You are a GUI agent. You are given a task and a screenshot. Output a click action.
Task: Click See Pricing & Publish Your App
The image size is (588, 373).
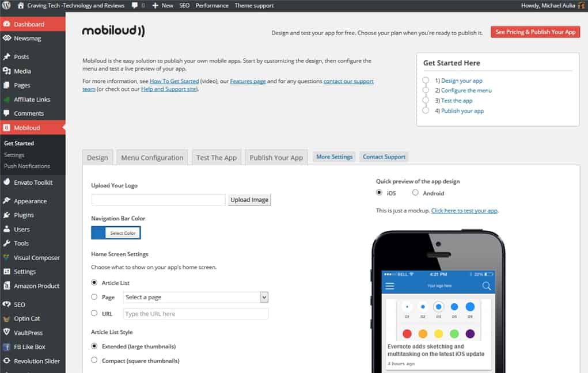[535, 32]
